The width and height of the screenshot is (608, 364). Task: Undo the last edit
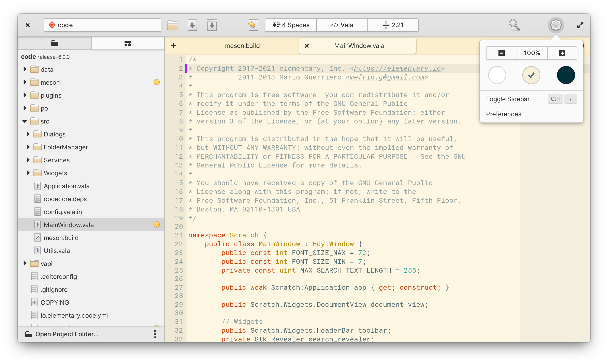[x=253, y=25]
